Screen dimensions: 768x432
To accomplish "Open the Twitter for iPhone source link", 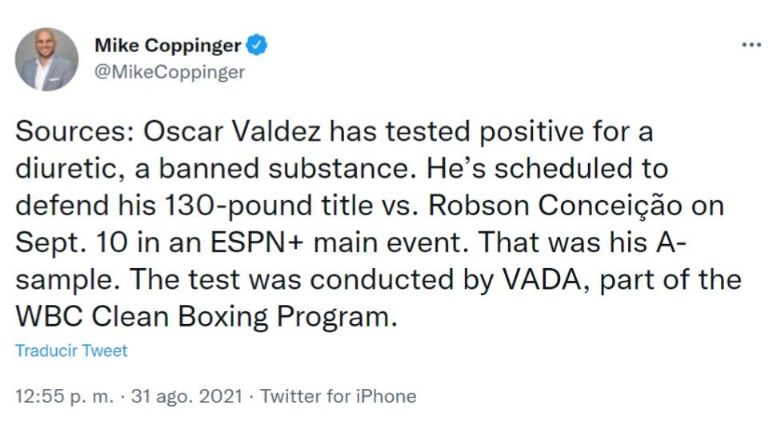I will (x=338, y=396).
